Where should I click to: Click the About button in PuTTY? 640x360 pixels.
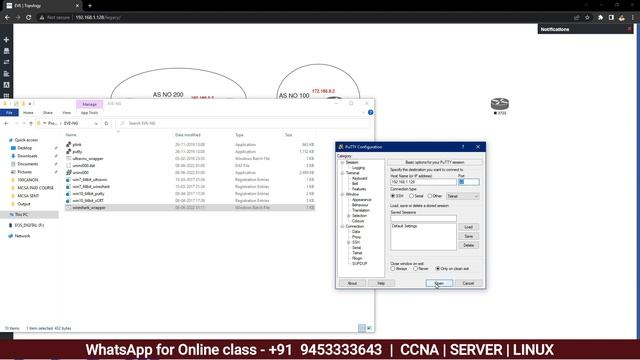click(x=352, y=283)
